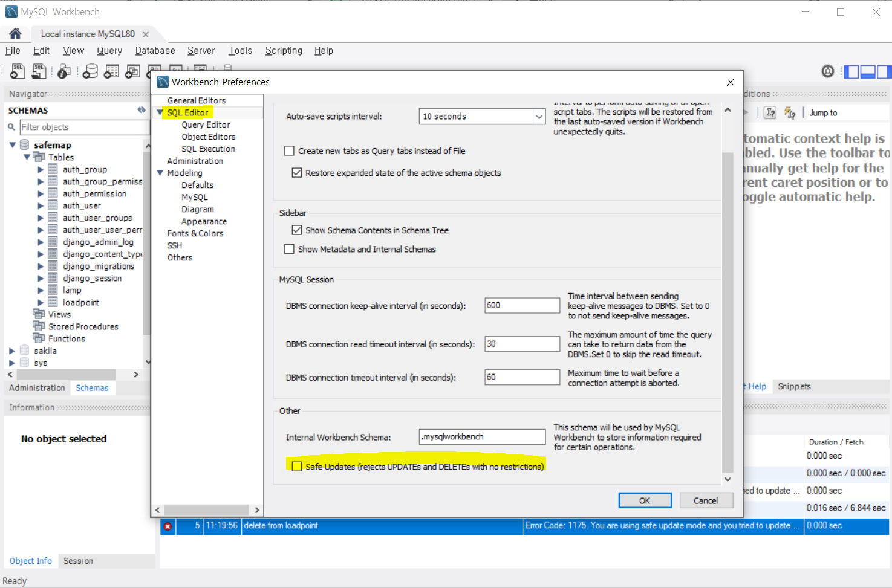Click the Filter objects search field

[85, 127]
